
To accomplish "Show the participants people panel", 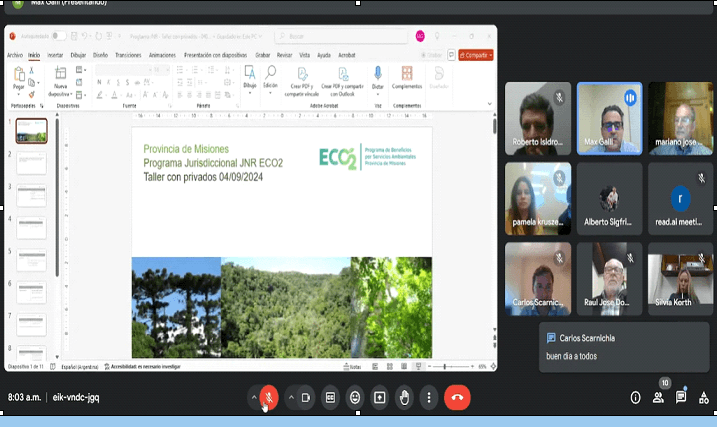I will [658, 397].
